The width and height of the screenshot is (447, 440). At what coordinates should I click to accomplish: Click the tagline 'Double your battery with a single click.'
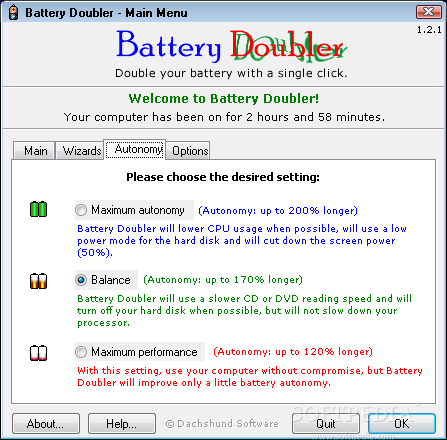(231, 73)
